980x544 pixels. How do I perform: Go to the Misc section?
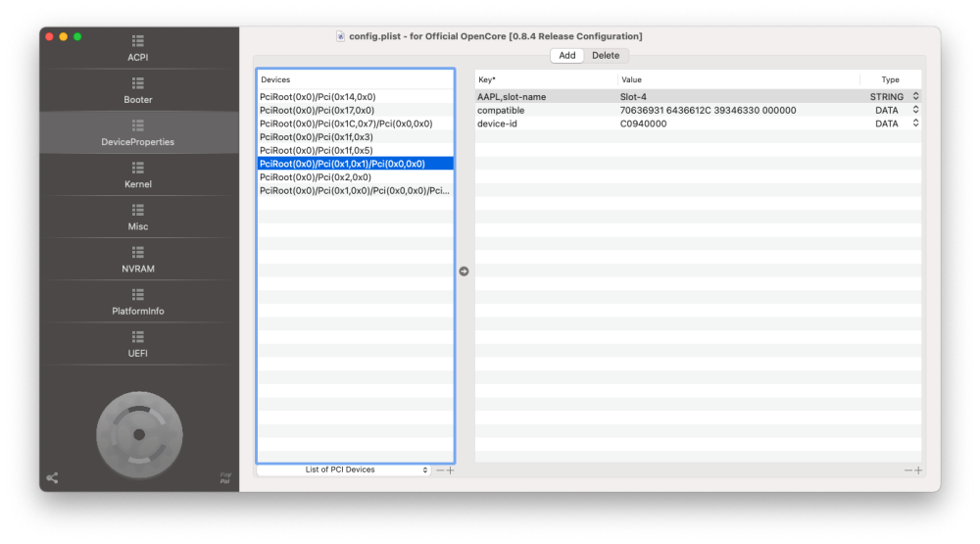pos(138,217)
